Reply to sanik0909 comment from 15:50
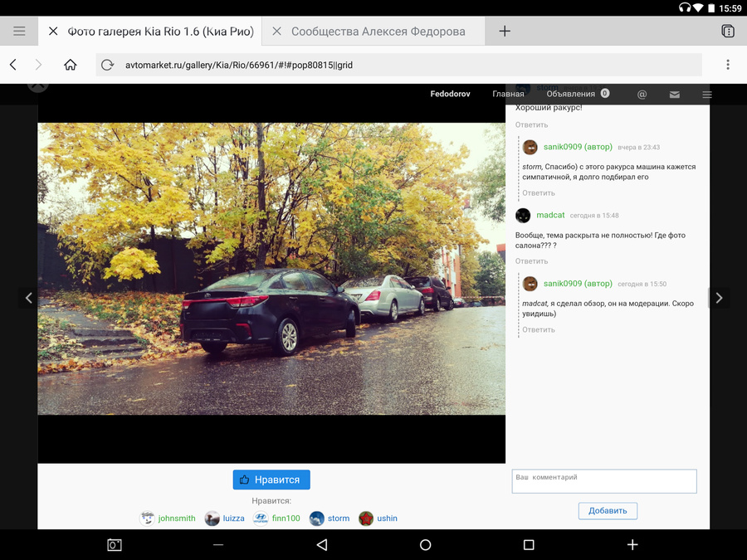This screenshot has height=560, width=747. [x=539, y=329]
